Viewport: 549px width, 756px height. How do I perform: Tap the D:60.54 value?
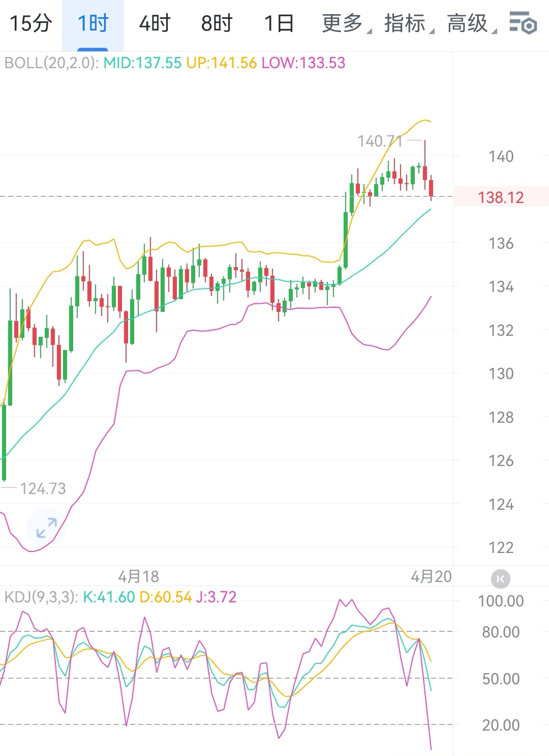tap(166, 597)
